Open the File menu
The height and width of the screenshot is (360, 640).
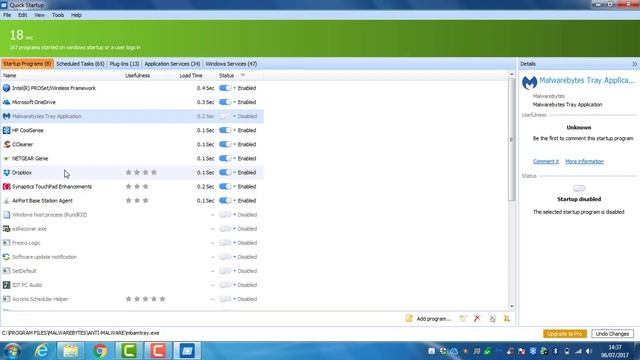click(7, 15)
